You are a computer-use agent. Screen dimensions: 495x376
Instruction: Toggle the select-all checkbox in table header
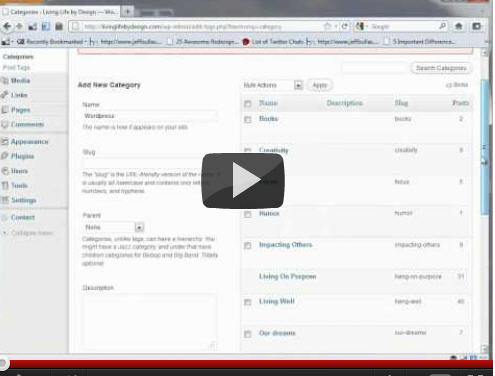tap(248, 104)
